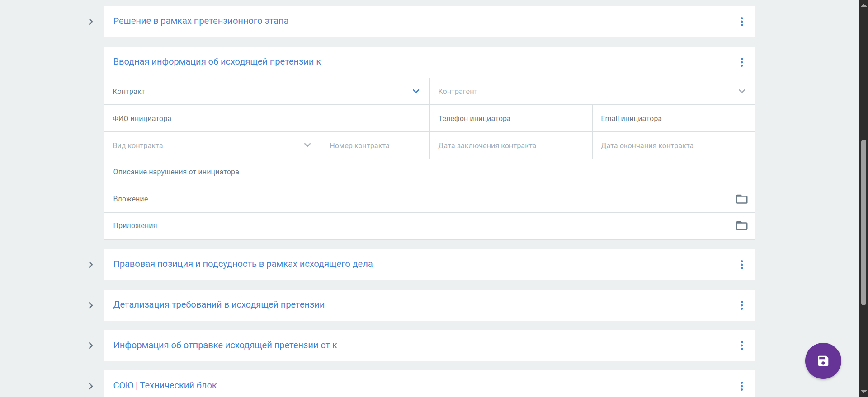This screenshot has height=397, width=868.
Task: Open kebab menu for Детализация требований section
Action: 741,305
